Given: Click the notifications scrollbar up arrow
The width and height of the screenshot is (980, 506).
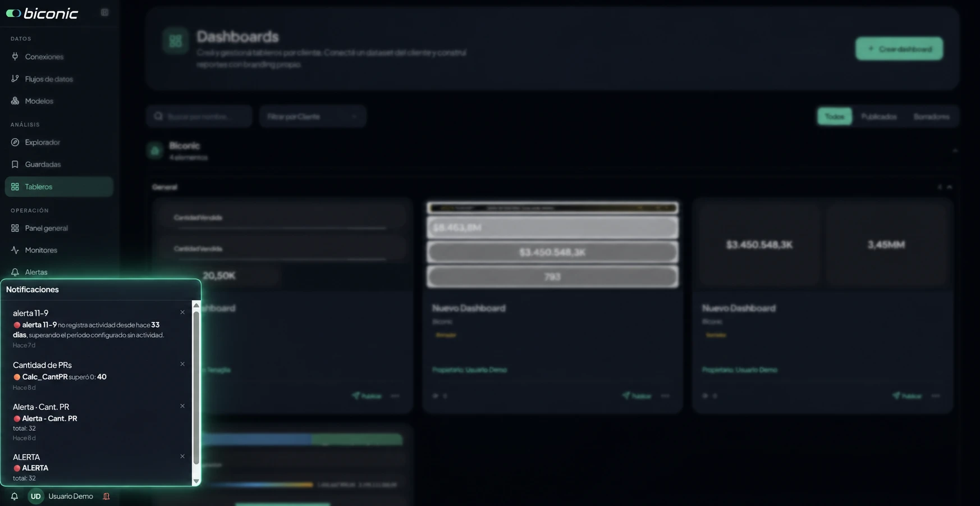Looking at the screenshot, I should [x=196, y=306].
